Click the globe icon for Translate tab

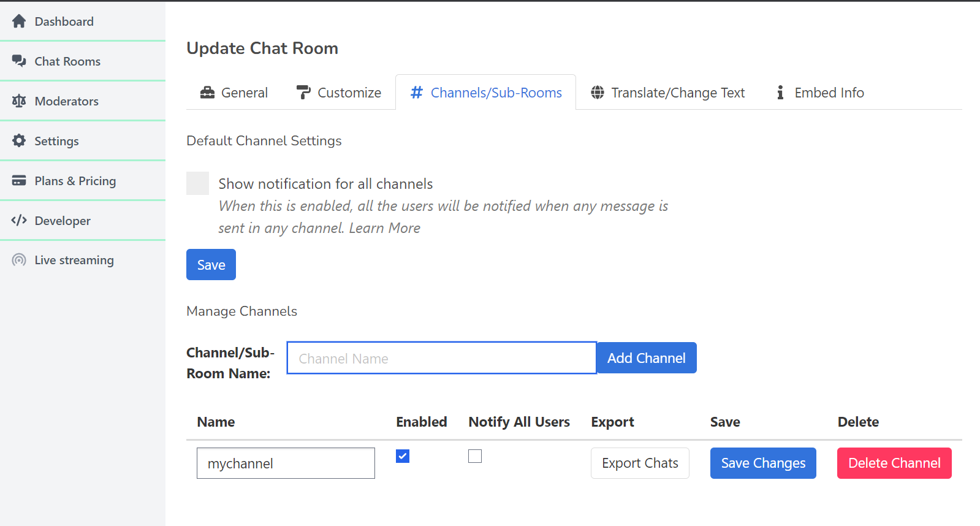point(598,93)
